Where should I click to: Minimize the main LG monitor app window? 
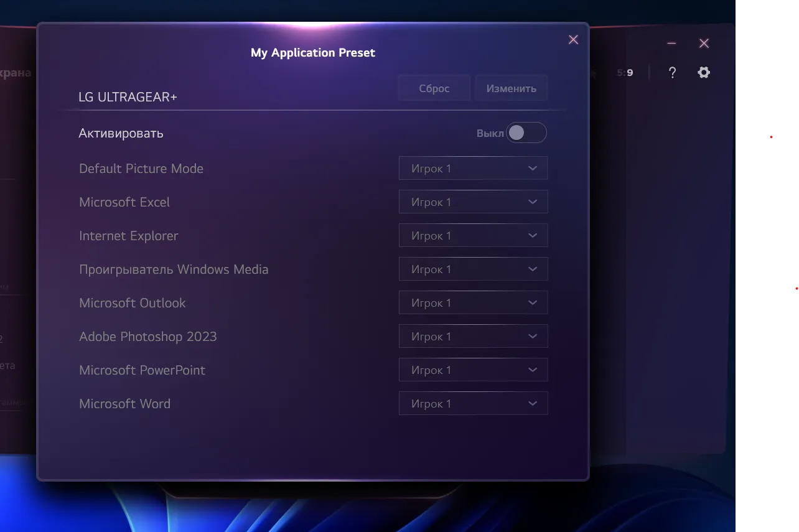point(671,44)
